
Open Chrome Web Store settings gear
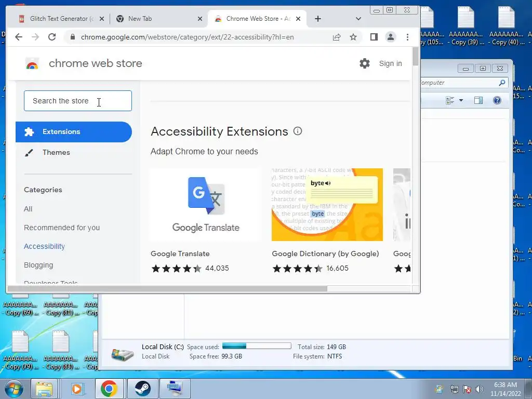pos(364,63)
